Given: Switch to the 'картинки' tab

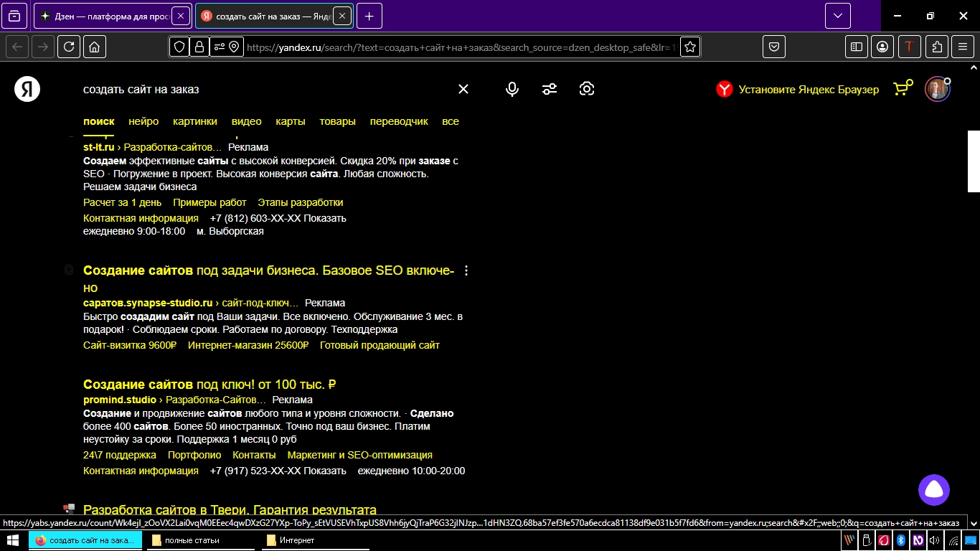Looking at the screenshot, I should [x=195, y=121].
